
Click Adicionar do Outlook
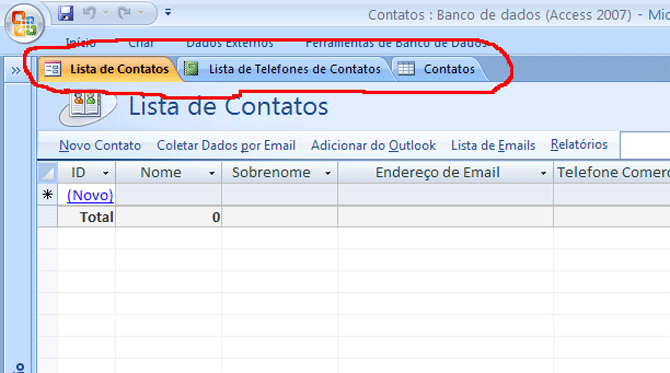(373, 145)
